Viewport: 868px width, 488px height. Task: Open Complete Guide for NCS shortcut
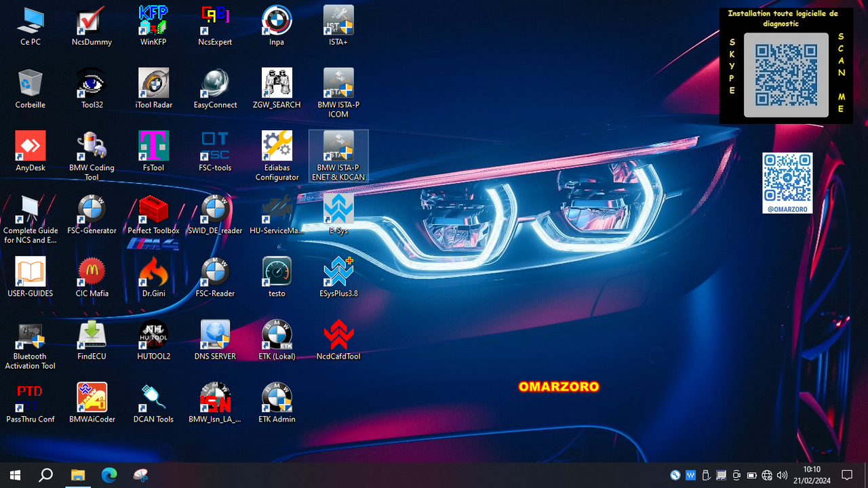pos(31,220)
